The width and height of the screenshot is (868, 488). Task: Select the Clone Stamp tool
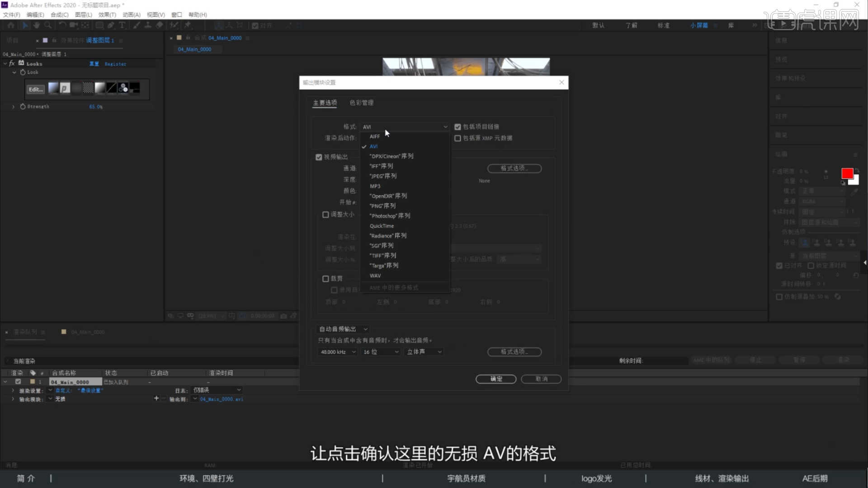coord(148,25)
